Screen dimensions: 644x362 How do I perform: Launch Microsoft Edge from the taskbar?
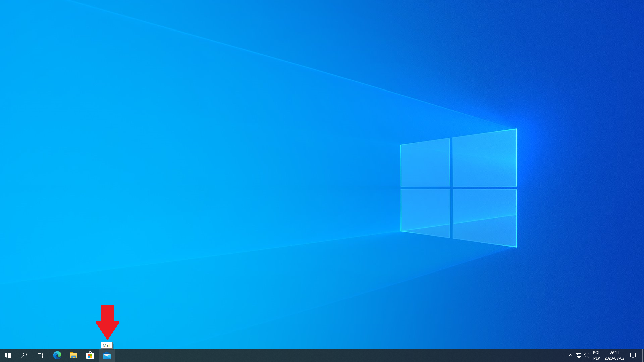click(x=57, y=355)
